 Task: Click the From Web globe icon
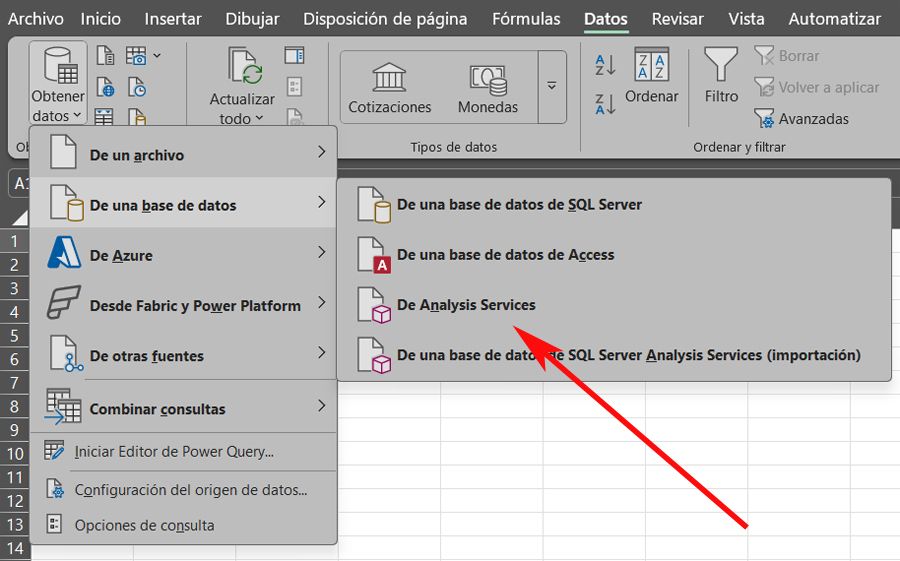click(x=105, y=87)
